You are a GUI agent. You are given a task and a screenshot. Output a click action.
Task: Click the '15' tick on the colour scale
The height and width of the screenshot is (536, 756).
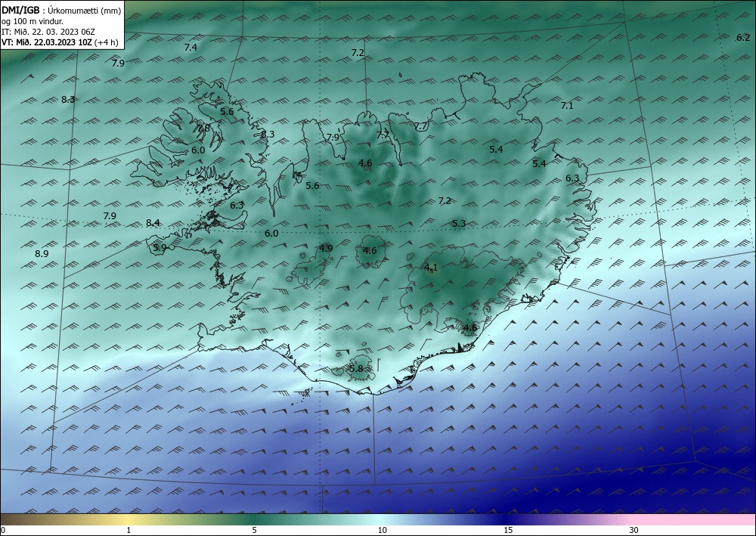[508, 530]
